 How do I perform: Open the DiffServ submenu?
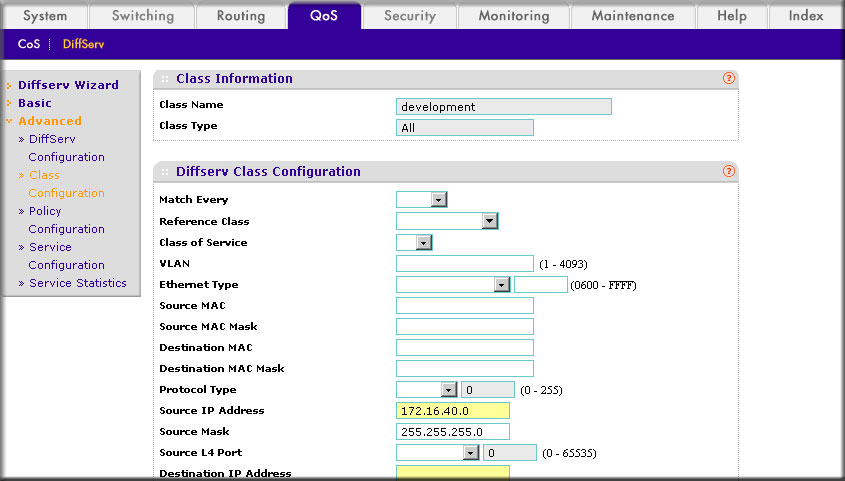[84, 44]
